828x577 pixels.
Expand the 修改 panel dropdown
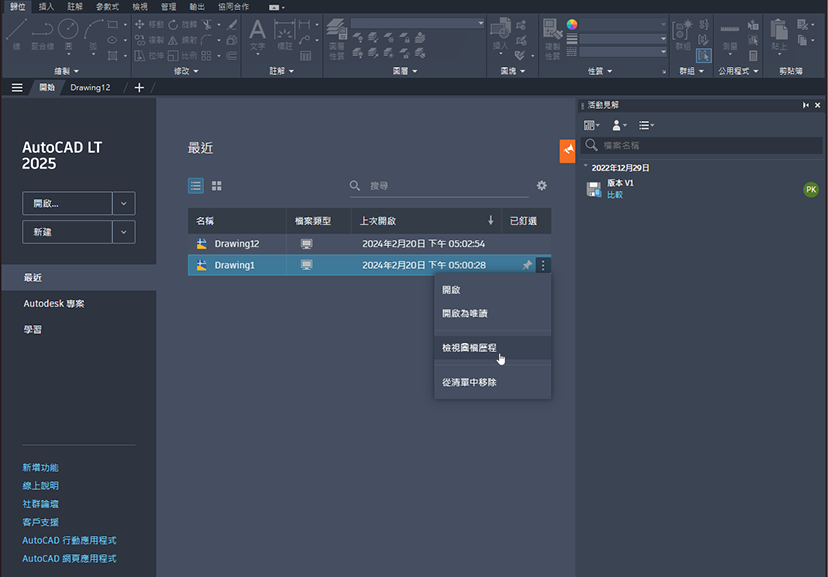(x=186, y=71)
